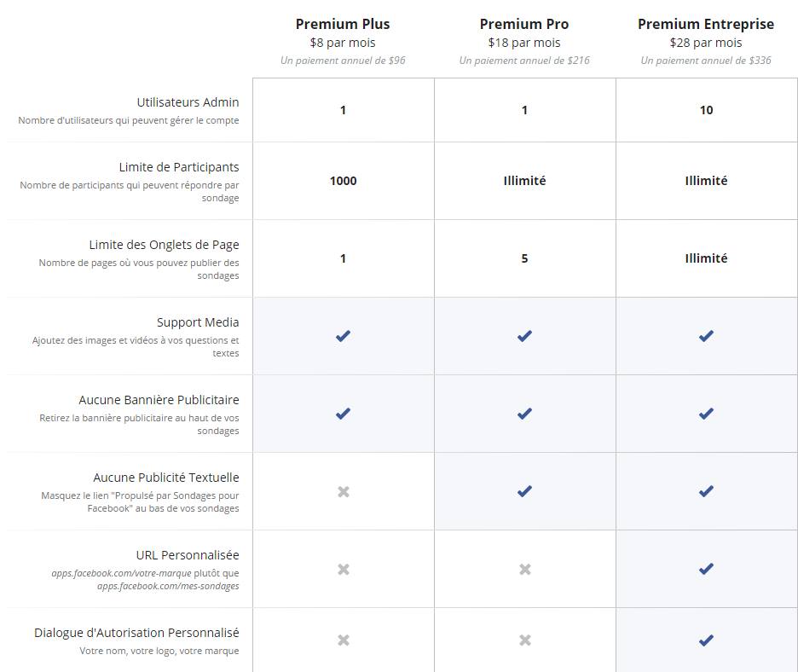Click Dialogue d'Autorisation X mark under Premium Plus

pyautogui.click(x=343, y=640)
